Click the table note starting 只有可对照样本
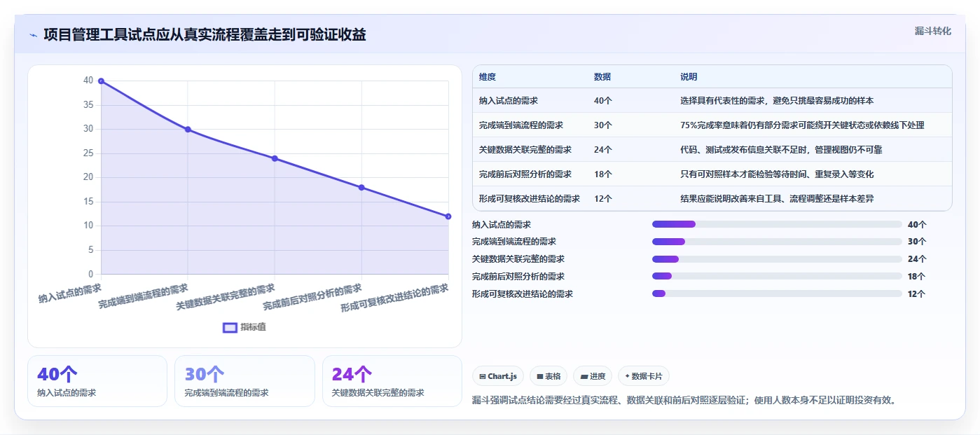Screen dimensions: 980x435 pyautogui.click(x=777, y=174)
